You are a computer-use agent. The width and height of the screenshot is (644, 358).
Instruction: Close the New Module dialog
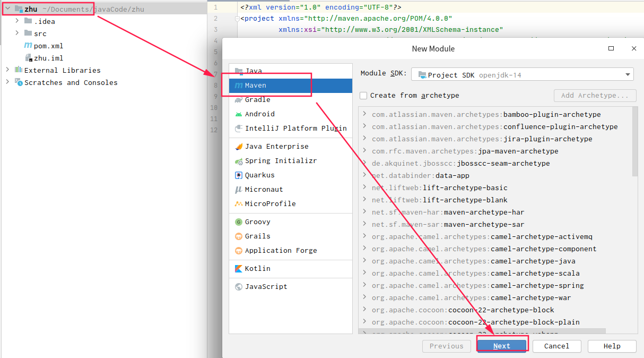click(x=633, y=48)
